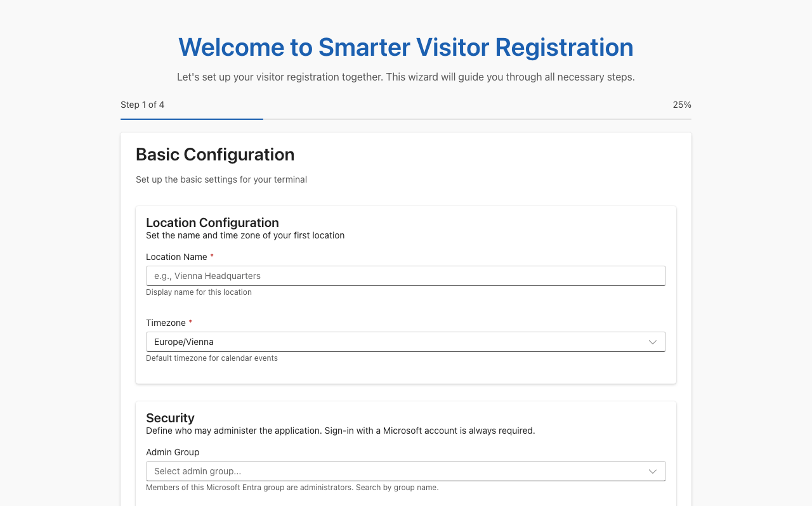Click 'Display name for this location' hint
This screenshot has width=812, height=506.
[199, 292]
